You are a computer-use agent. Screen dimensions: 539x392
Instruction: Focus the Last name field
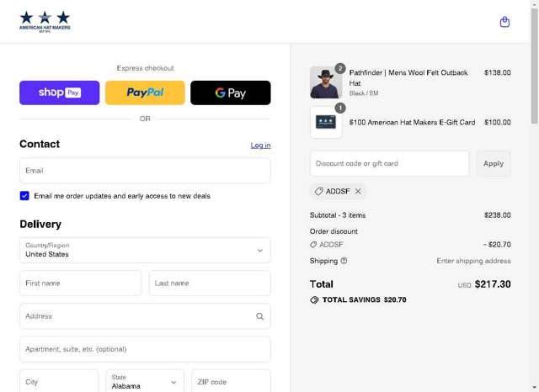tap(210, 283)
